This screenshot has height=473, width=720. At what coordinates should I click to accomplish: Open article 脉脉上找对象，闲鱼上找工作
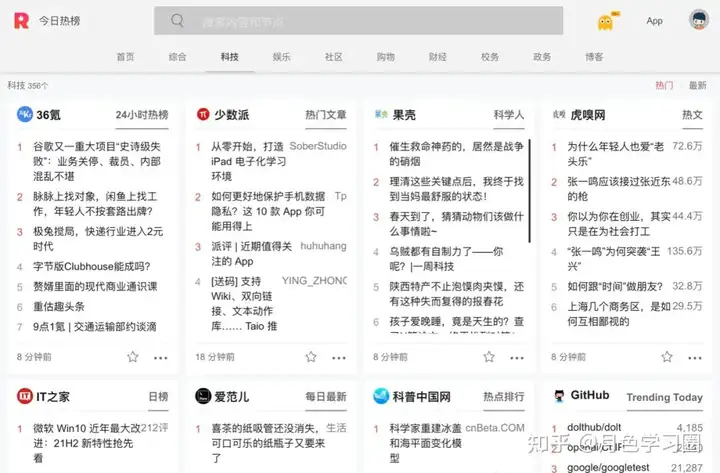click(95, 204)
